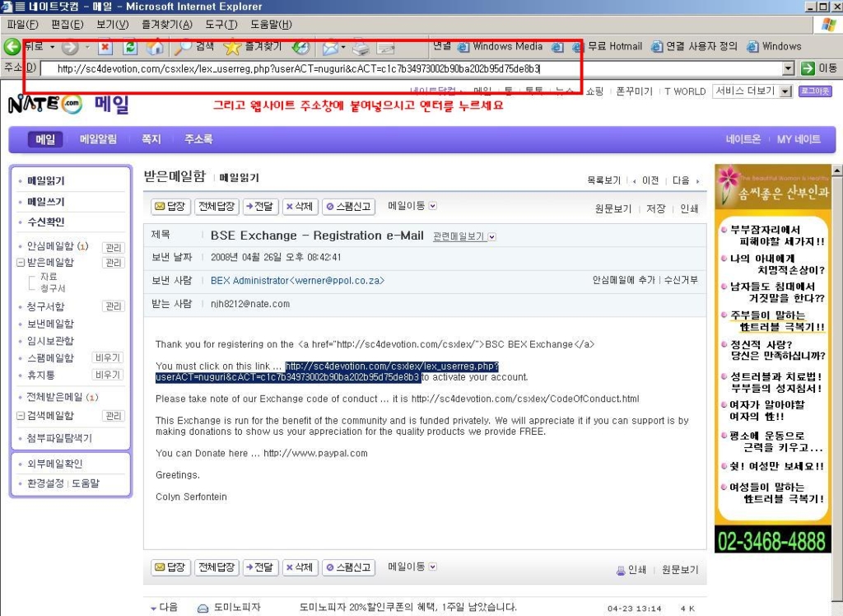Click the top 스팸신고 button
The image size is (843, 616).
(x=348, y=207)
